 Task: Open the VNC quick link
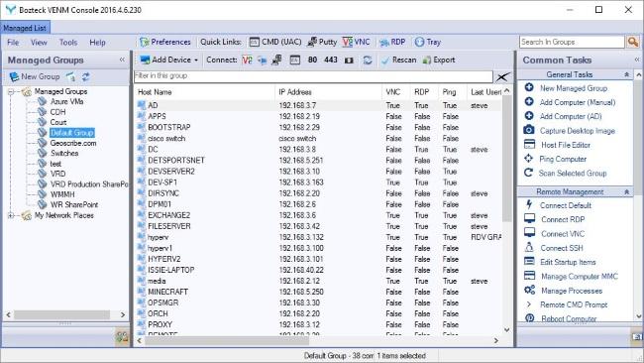[356, 42]
